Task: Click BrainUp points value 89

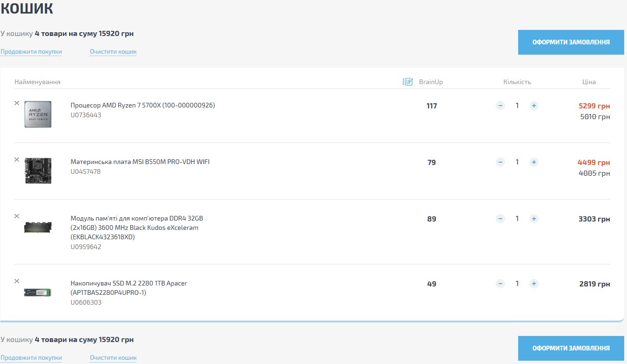Action: point(432,219)
